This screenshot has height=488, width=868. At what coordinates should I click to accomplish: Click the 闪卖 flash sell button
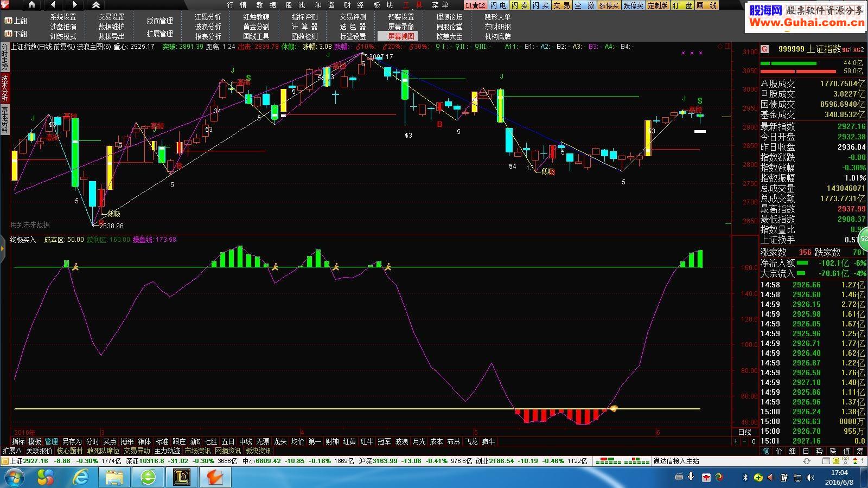click(x=519, y=5)
